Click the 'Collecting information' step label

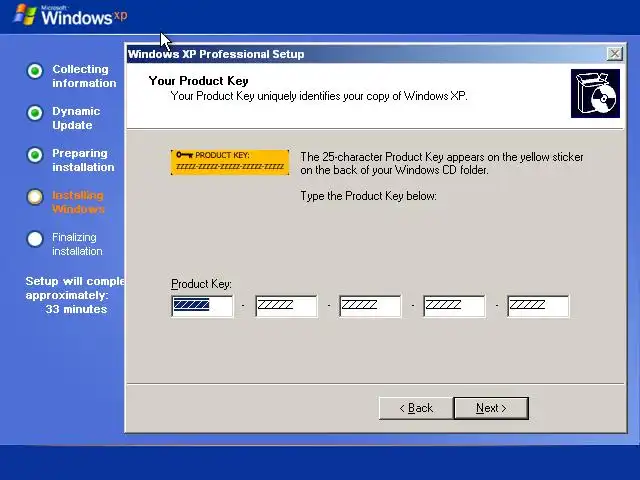point(84,76)
